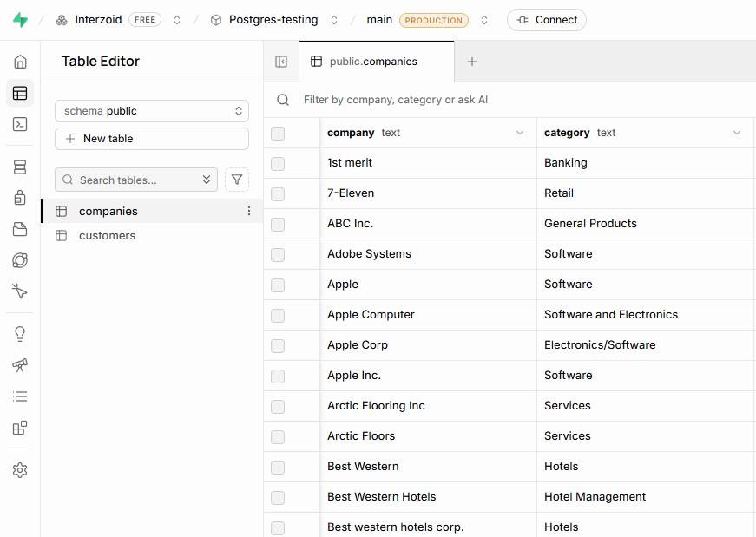Open the project switcher beside Postgres-testing
Viewport: 756px width, 537px height.
333,20
